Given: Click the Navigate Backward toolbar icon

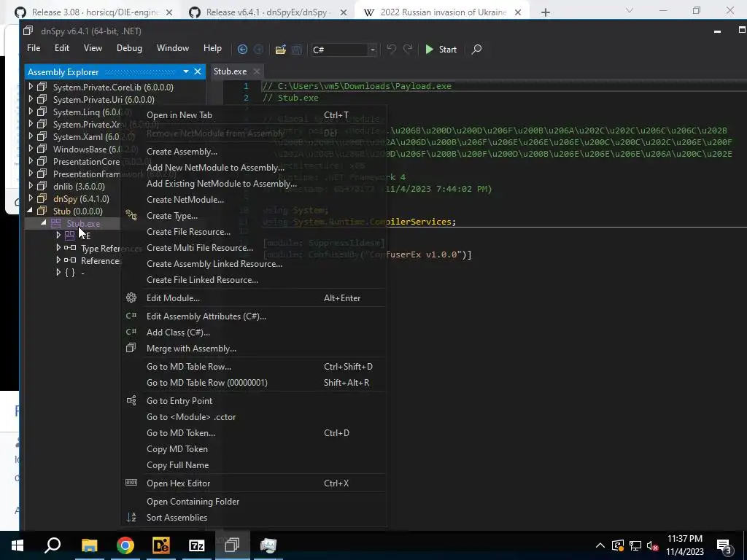Looking at the screenshot, I should (242, 49).
